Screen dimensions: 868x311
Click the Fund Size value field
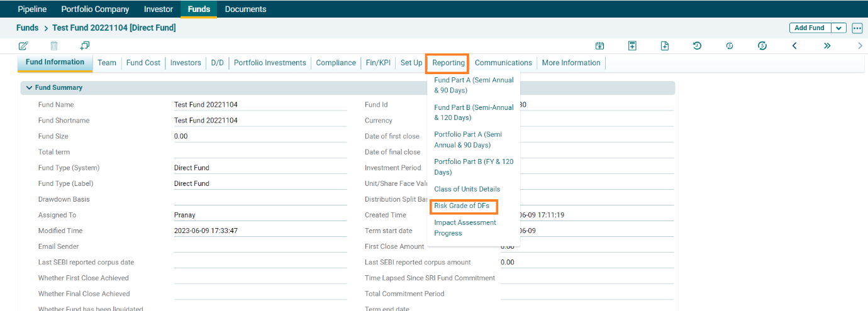[x=260, y=136]
